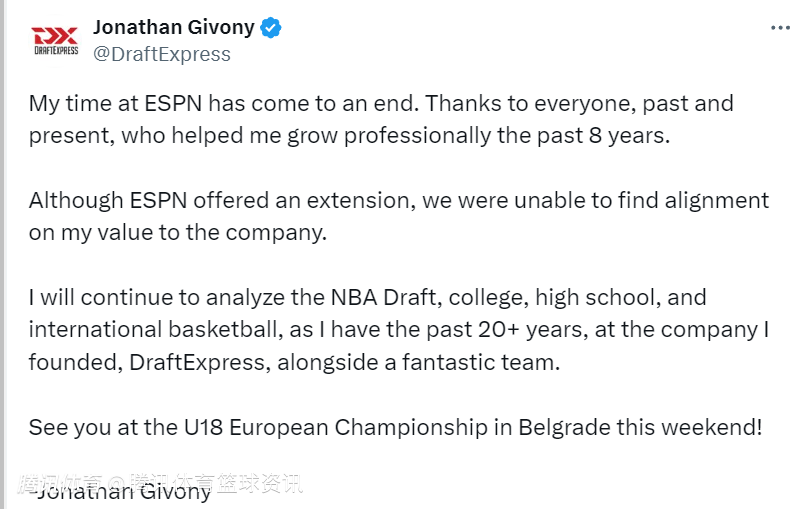This screenshot has height=509, width=795.
Task: Select the paragraph about time at ESPN ending
Action: coord(381,120)
